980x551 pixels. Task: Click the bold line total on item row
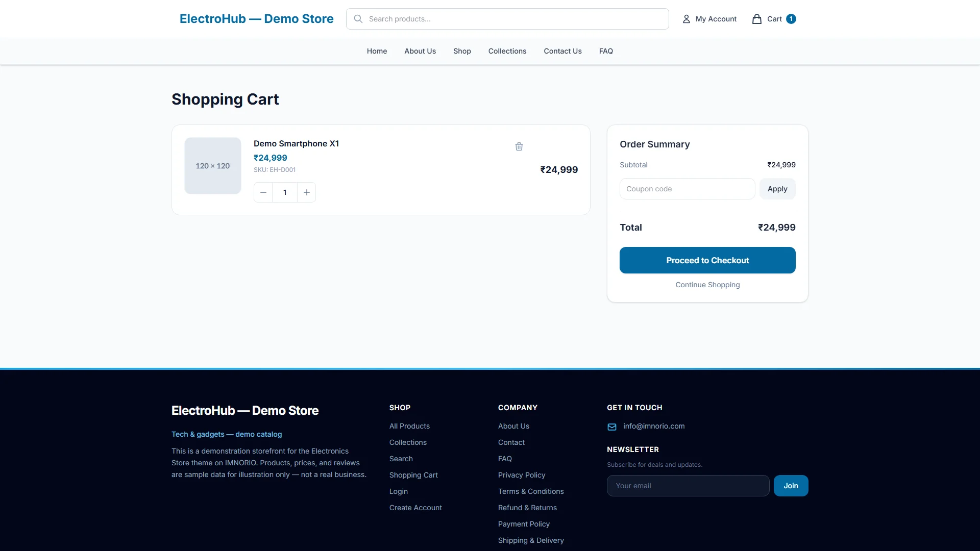(x=559, y=170)
